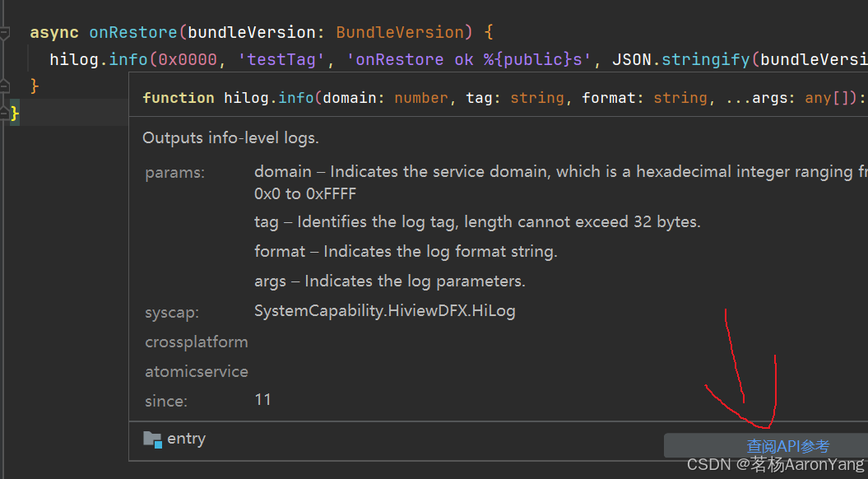Click the hilog.info call in the editor
Viewport: 868px width, 479px height.
(x=99, y=59)
